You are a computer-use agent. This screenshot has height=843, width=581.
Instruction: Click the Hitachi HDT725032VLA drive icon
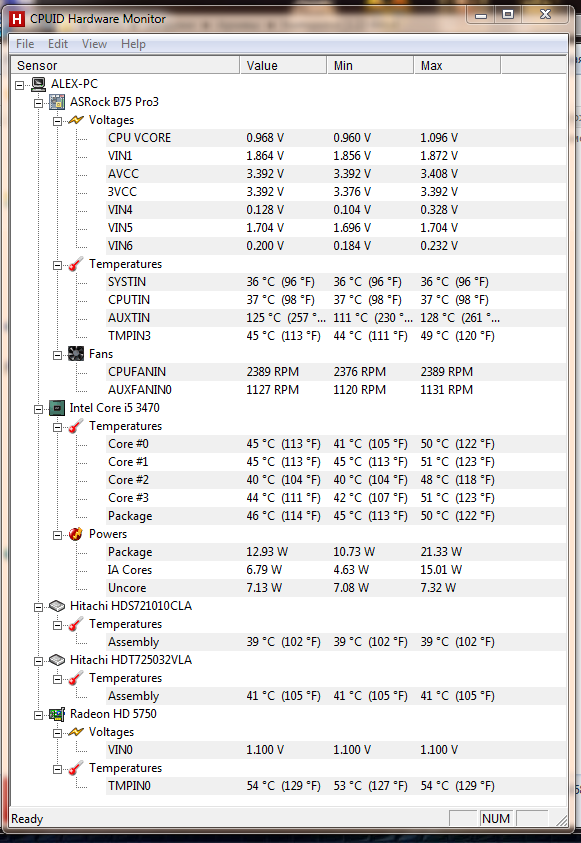coord(57,660)
